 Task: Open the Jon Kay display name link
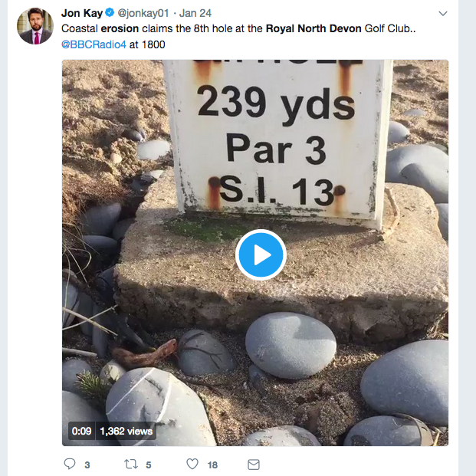click(x=81, y=13)
